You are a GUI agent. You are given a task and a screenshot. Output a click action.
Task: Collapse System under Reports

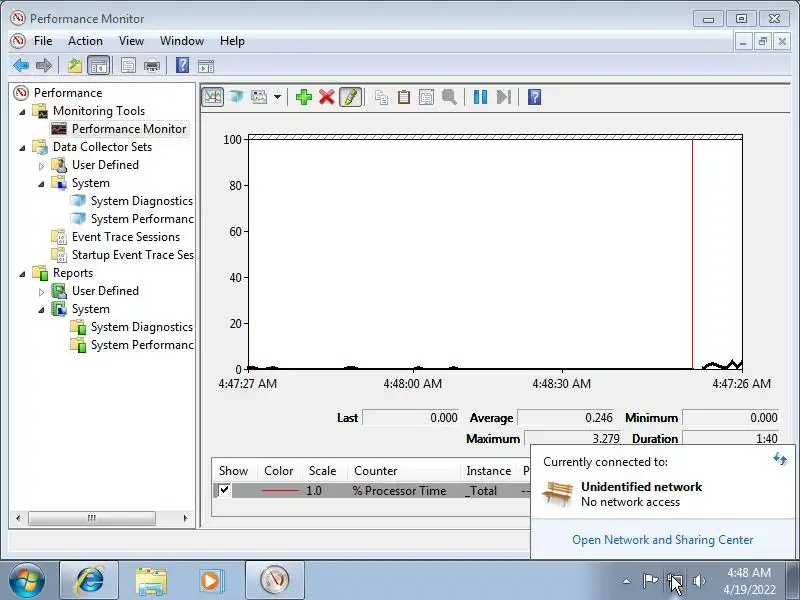pyautogui.click(x=41, y=310)
